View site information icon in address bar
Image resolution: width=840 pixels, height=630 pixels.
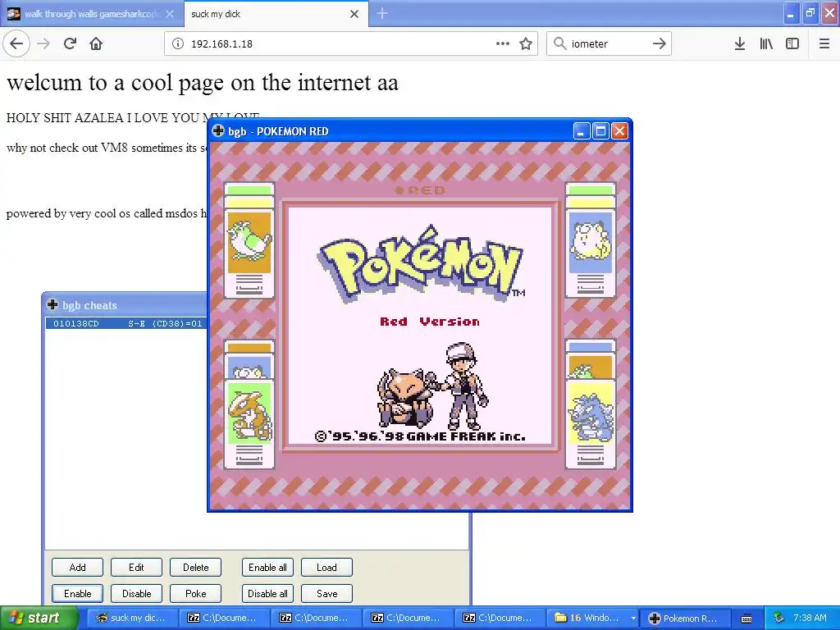pos(178,43)
